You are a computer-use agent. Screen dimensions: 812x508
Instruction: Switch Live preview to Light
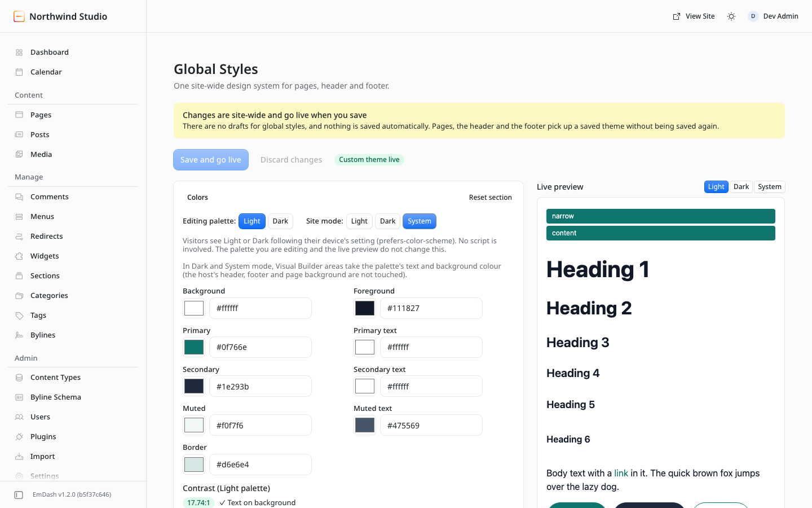pos(716,187)
